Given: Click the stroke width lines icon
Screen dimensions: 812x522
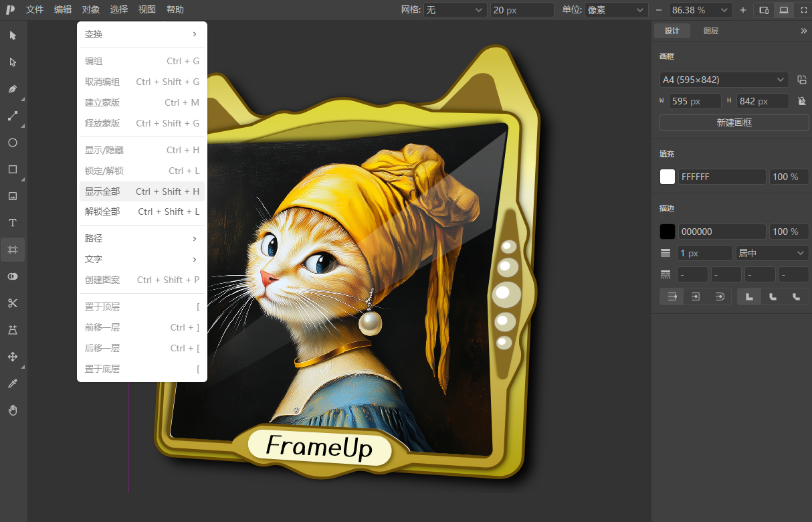Looking at the screenshot, I should (666, 253).
